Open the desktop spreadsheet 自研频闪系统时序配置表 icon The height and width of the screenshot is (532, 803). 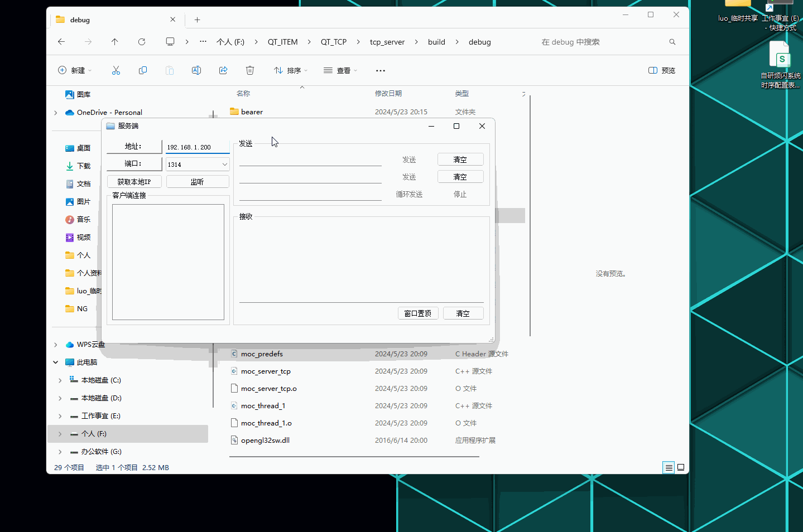click(780, 65)
